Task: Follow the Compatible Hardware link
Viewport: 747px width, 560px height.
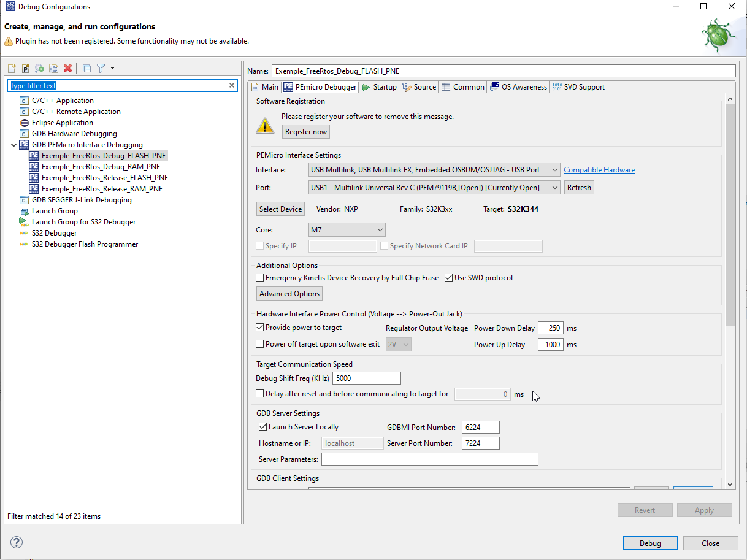Action: pyautogui.click(x=599, y=169)
